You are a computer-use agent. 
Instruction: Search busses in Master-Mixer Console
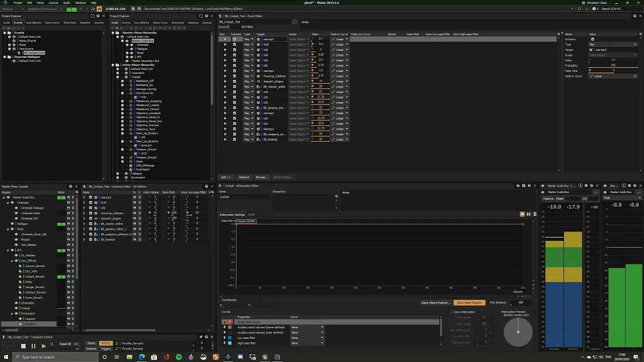click(x=76, y=192)
